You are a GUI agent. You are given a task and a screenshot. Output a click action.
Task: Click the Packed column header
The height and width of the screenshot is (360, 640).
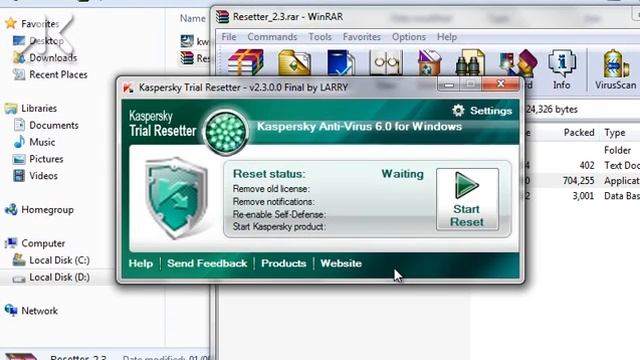(579, 133)
